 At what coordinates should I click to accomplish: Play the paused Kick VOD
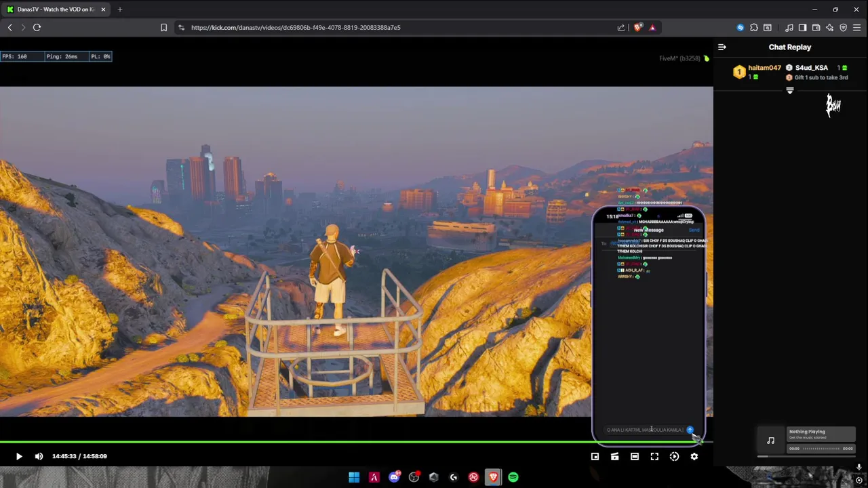[19, 456]
